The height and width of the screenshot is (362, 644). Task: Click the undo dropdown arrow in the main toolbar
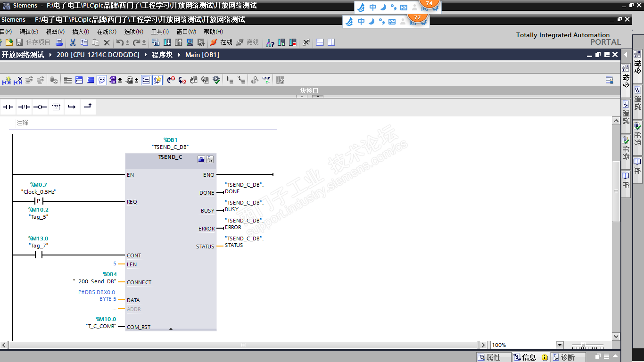(x=127, y=43)
